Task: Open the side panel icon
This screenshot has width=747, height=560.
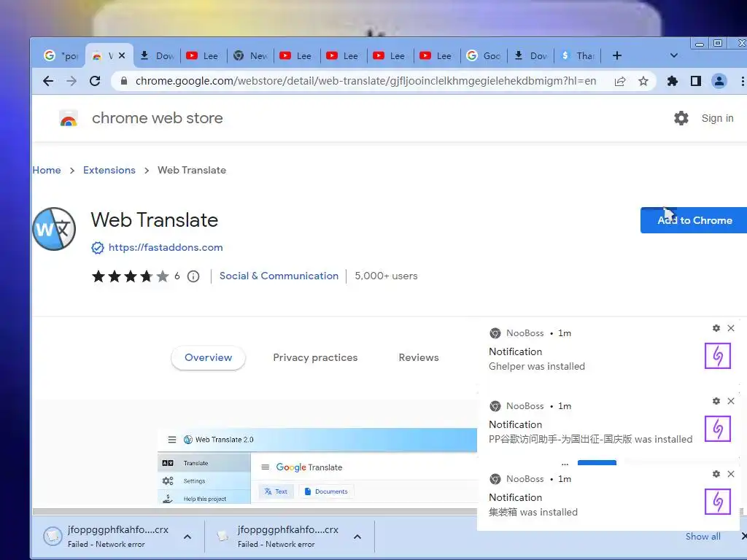Action: [x=695, y=81]
